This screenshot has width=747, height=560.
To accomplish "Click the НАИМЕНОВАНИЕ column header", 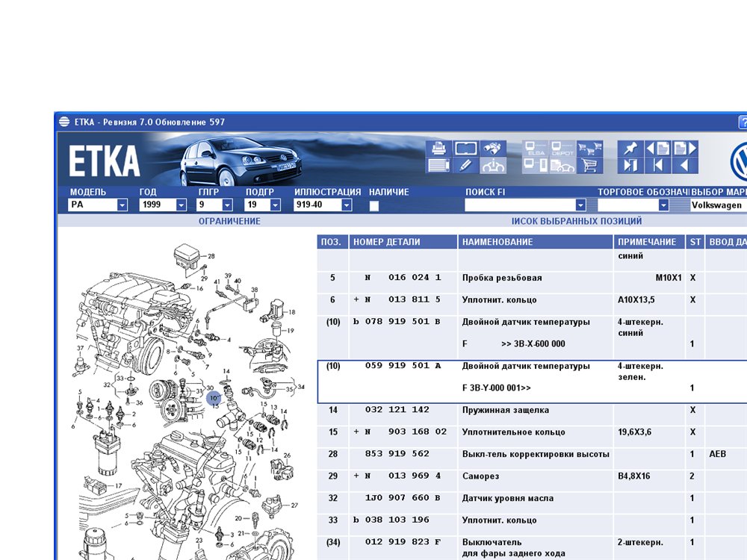I will (536, 242).
